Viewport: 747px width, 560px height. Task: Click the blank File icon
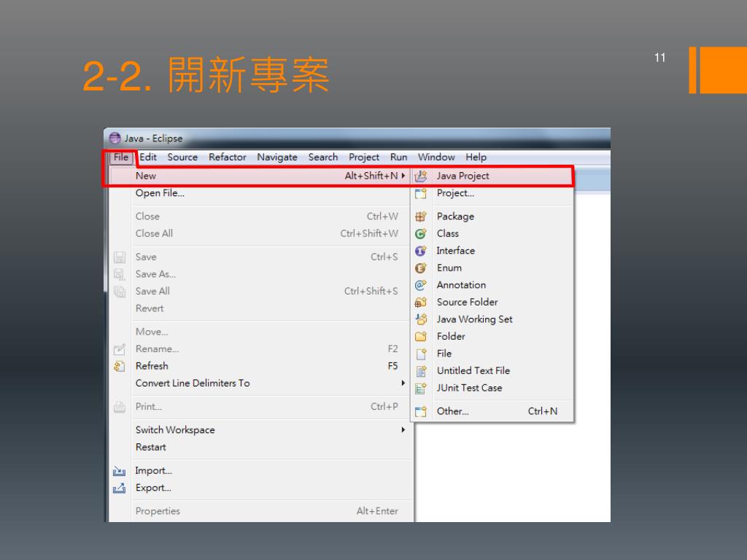click(421, 354)
